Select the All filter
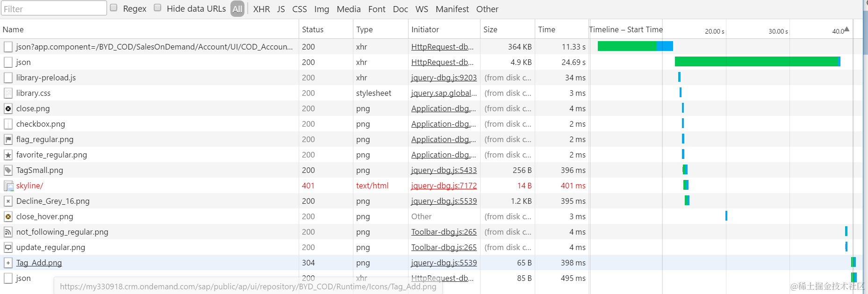The width and height of the screenshot is (868, 294). 237,9
